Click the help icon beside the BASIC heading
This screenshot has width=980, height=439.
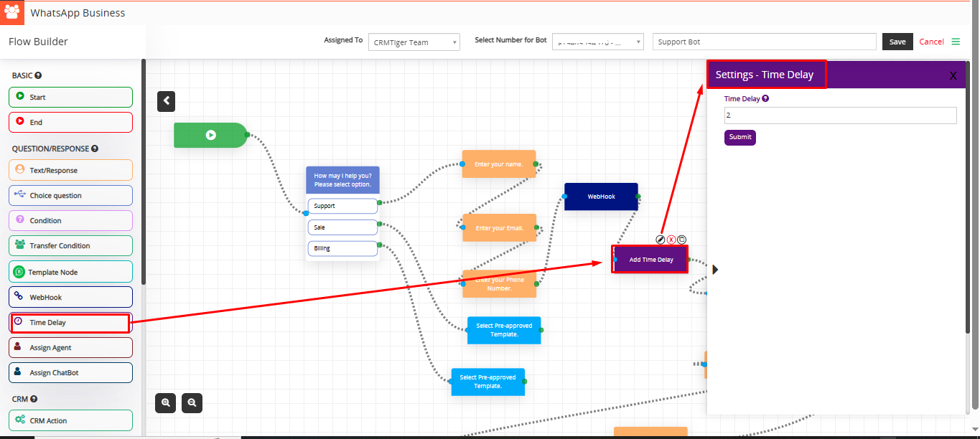[x=38, y=75]
